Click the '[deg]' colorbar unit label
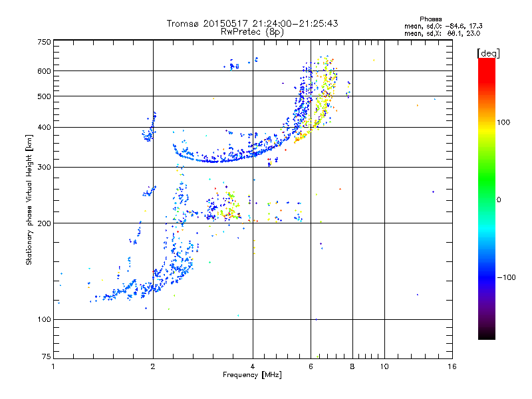Viewport: 532px width, 399px height. click(x=488, y=53)
